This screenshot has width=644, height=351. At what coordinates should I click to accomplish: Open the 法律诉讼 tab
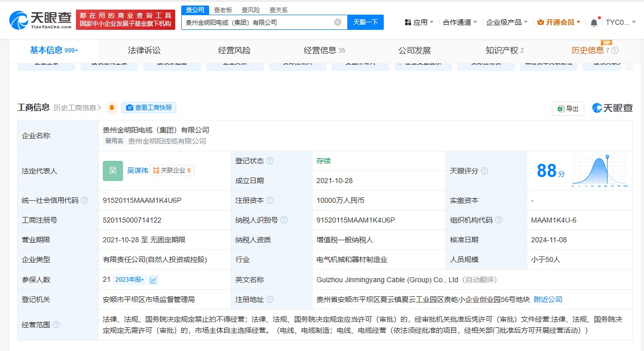pos(144,51)
